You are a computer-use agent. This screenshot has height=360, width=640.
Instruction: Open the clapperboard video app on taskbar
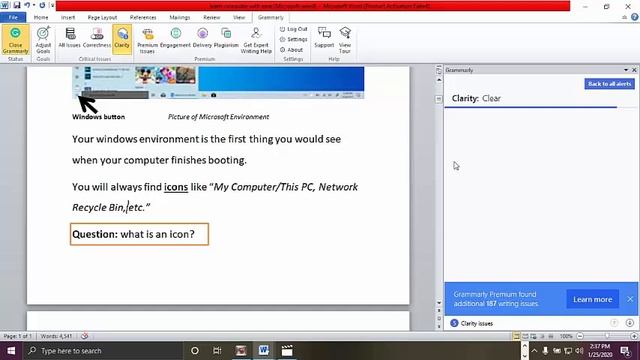point(287,350)
